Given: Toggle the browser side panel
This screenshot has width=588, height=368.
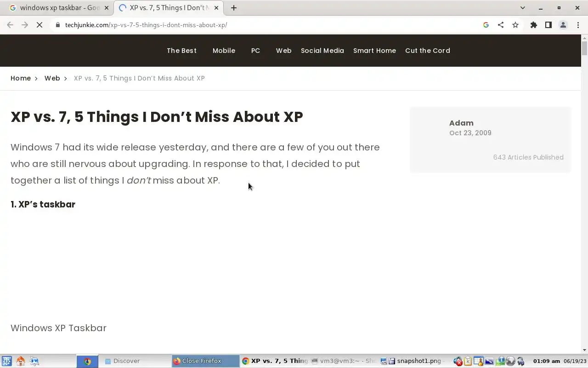Looking at the screenshot, I should coord(548,25).
